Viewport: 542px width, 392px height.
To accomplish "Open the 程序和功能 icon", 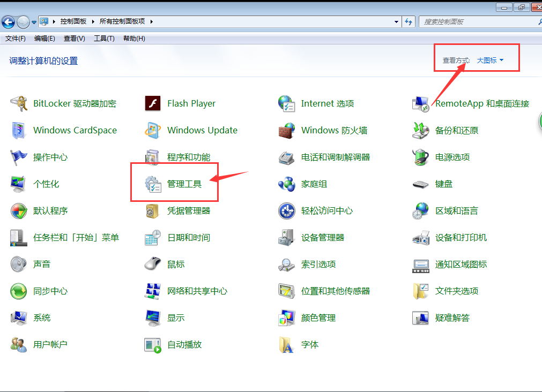I will [x=152, y=156].
